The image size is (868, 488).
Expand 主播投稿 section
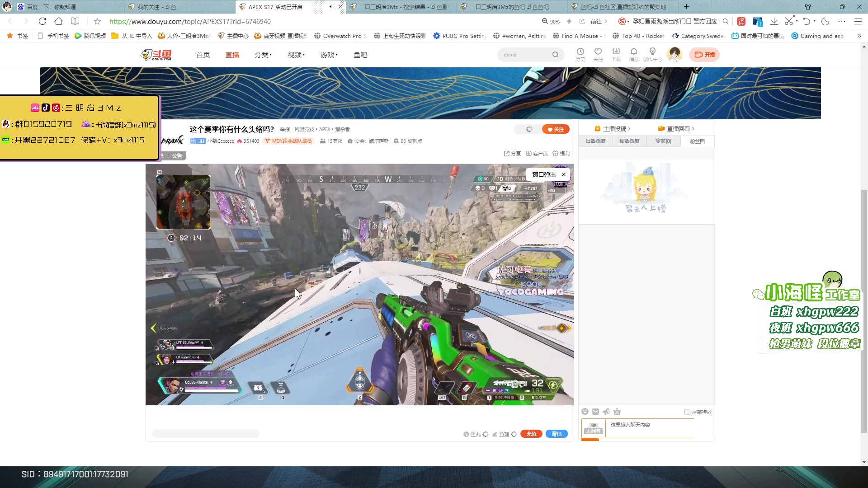tap(612, 129)
